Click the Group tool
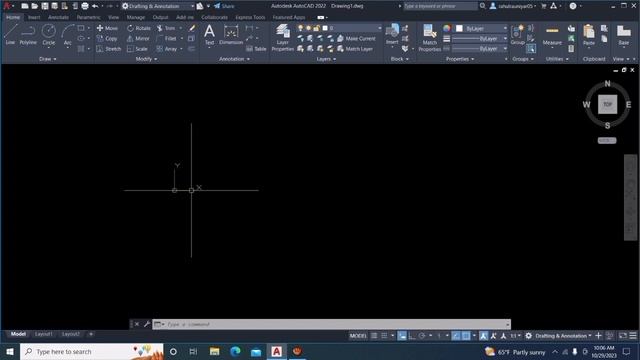Viewport: 640px width, 360px height. [x=517, y=35]
